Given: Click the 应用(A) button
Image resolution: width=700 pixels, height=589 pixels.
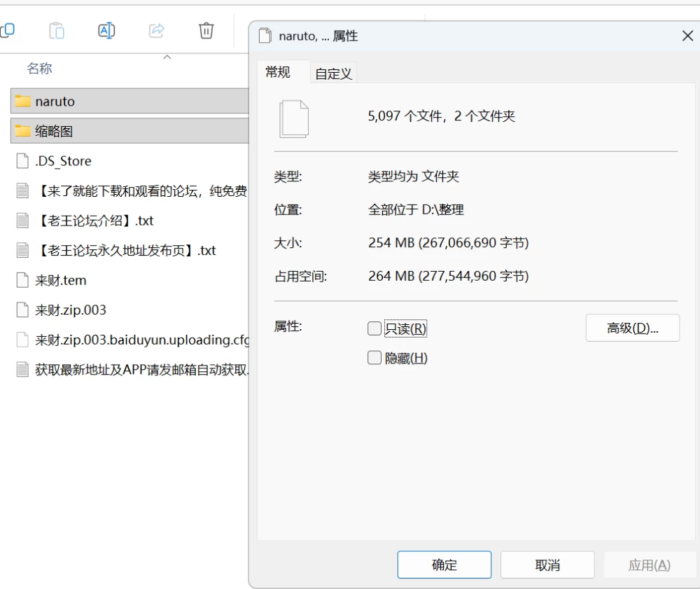Looking at the screenshot, I should 650,565.
